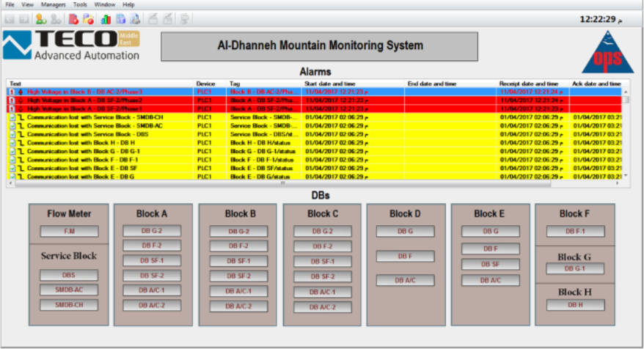Select DB A/C button in Block D

[406, 280]
